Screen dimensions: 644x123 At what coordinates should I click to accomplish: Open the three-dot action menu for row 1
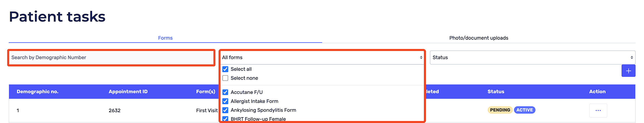598,110
